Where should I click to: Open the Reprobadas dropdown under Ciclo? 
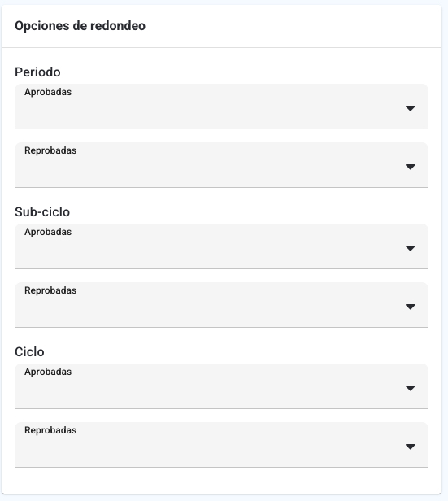tap(221, 445)
